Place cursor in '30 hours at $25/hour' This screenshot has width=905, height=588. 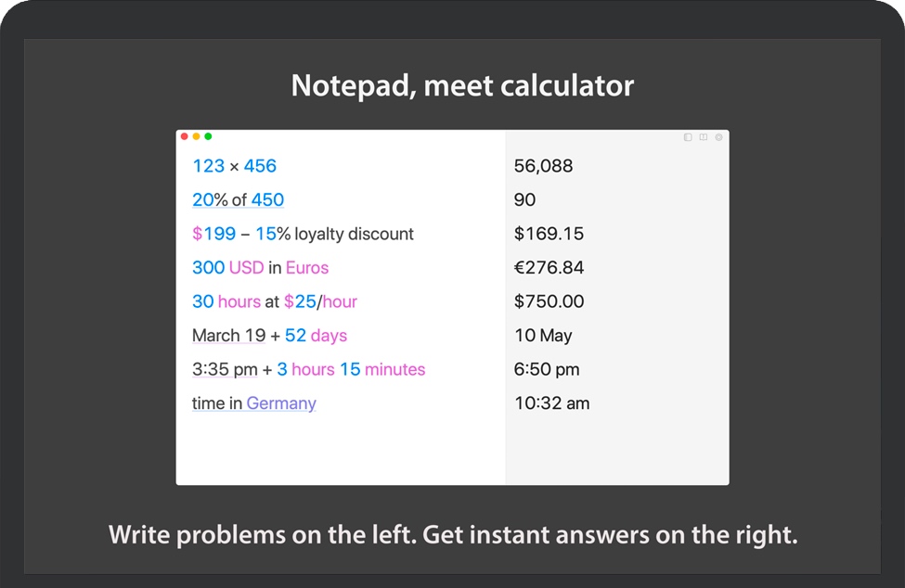(x=274, y=301)
